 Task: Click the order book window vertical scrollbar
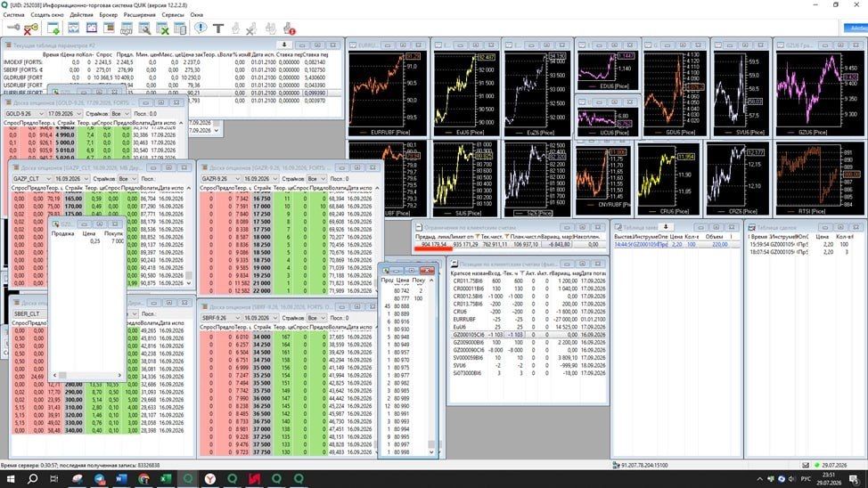pos(431,365)
